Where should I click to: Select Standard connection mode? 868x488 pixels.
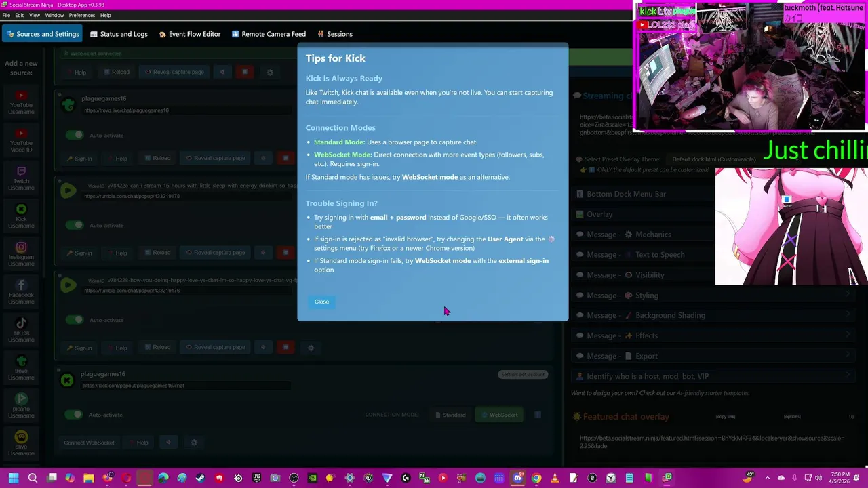click(x=450, y=415)
